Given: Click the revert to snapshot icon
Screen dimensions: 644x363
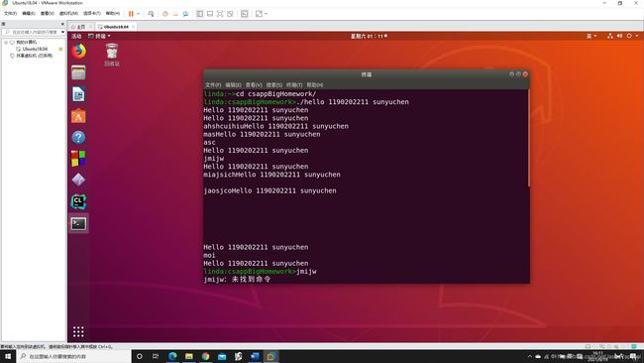Looking at the screenshot, I should pos(175,14).
